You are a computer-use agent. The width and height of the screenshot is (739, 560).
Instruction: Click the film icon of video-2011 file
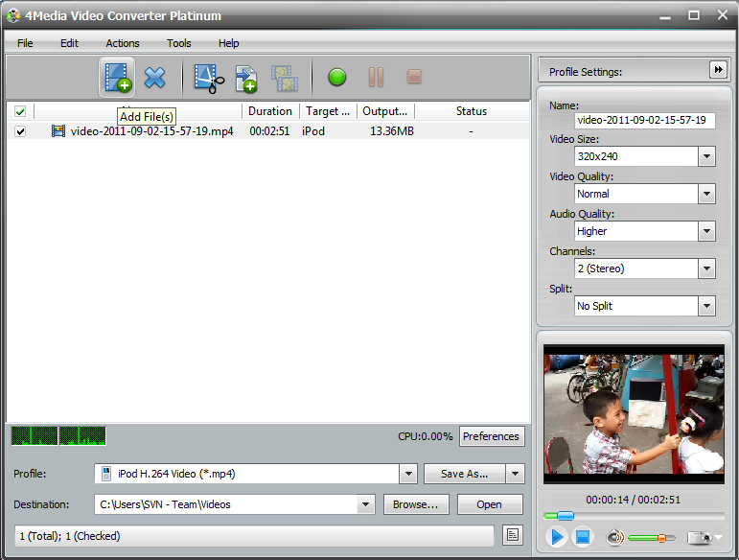[x=58, y=131]
